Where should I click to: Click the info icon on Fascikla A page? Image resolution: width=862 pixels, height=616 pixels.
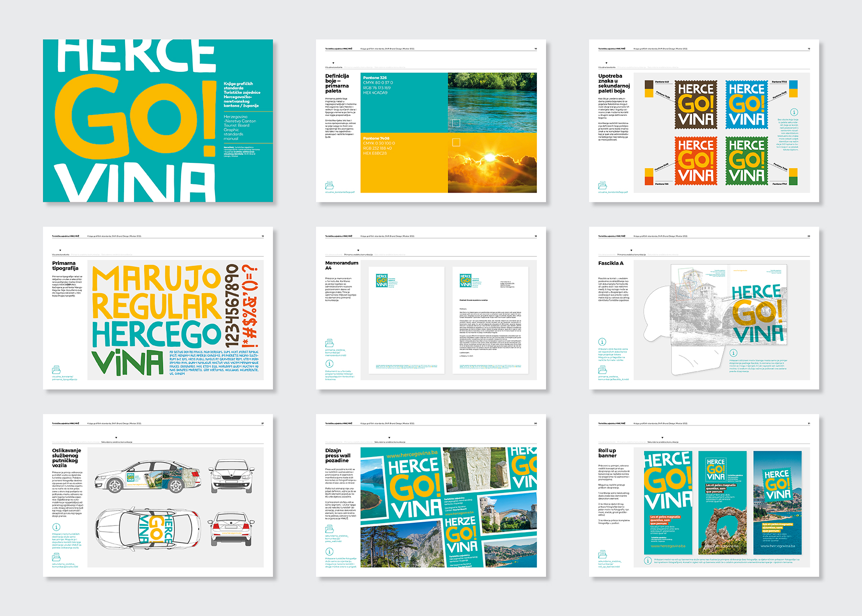602,342
